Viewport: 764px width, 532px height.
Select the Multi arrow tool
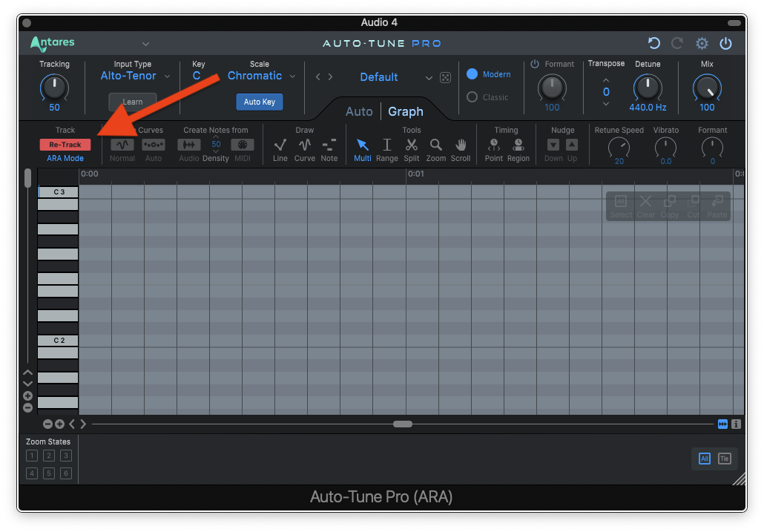(x=363, y=145)
